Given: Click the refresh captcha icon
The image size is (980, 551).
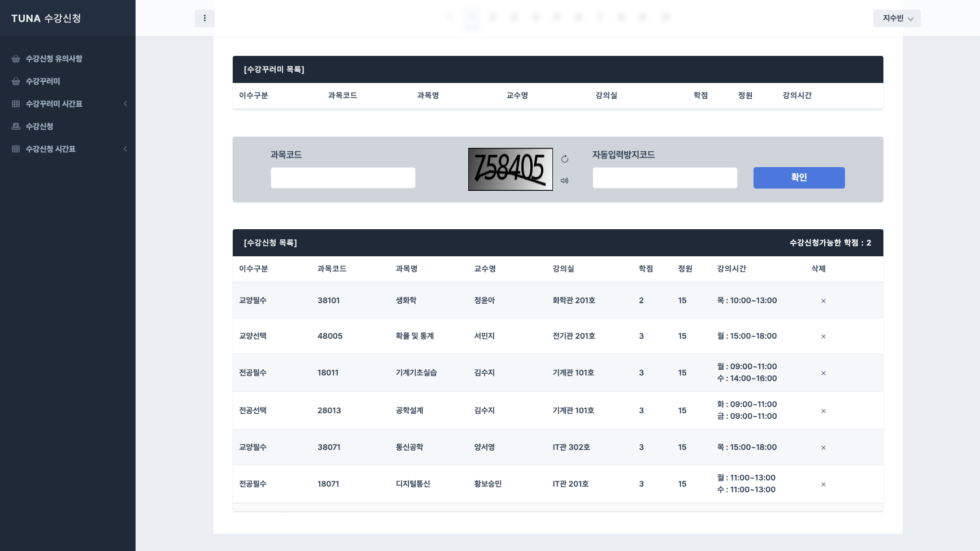Looking at the screenshot, I should (565, 159).
